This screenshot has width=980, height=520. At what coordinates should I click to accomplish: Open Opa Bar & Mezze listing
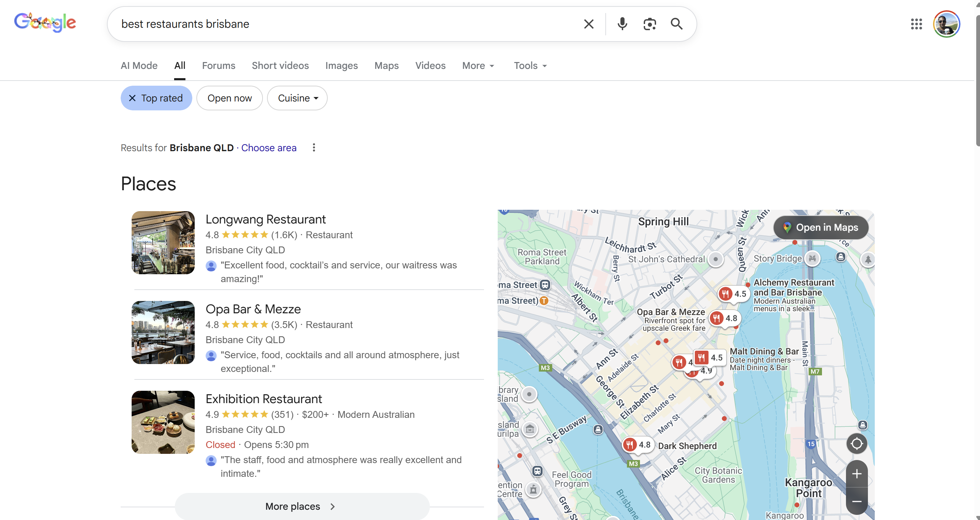253,309
